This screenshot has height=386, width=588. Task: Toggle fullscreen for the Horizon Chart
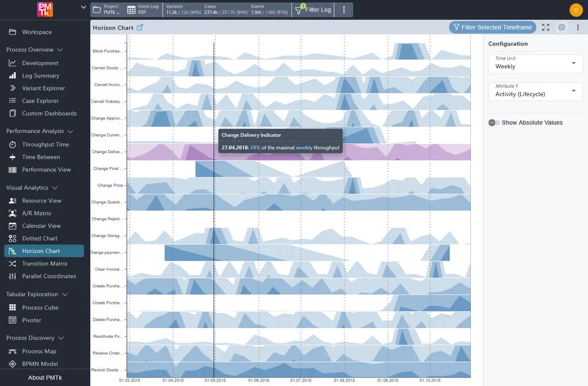pos(546,28)
